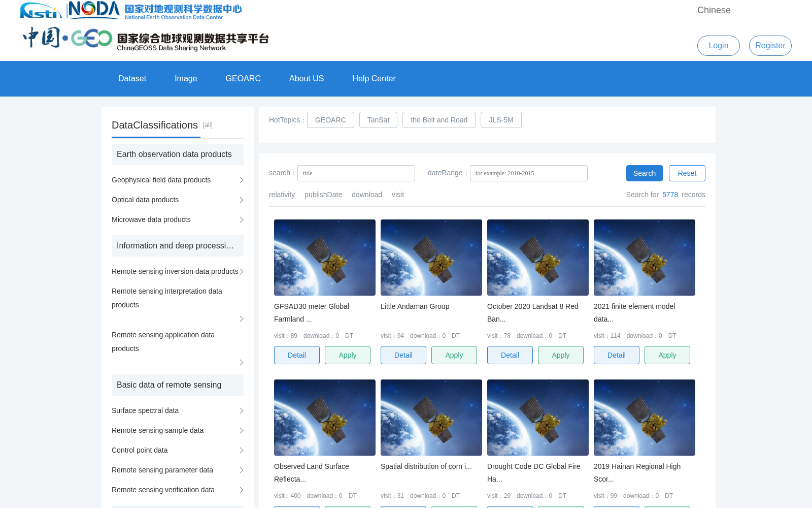The height and width of the screenshot is (508, 812).
Task: Select the Belt and Road hot topic
Action: [x=439, y=120]
